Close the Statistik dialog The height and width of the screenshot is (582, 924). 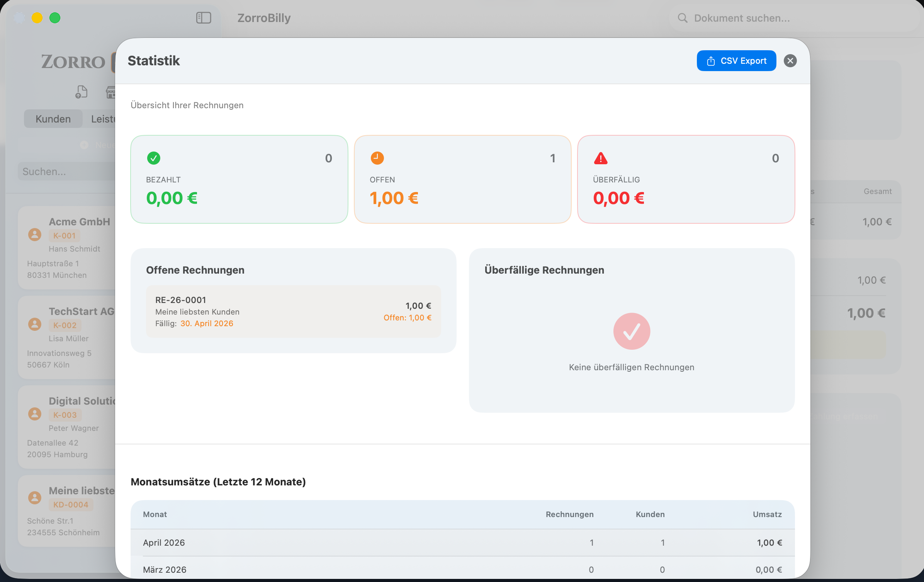coord(790,61)
